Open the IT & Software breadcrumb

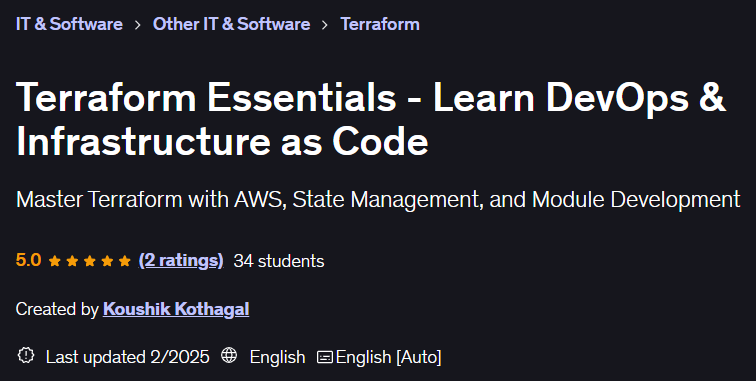[69, 24]
